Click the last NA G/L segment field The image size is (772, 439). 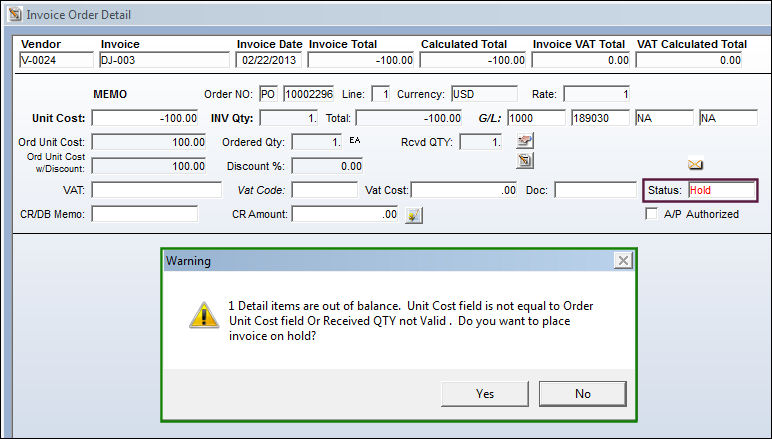tap(728, 118)
